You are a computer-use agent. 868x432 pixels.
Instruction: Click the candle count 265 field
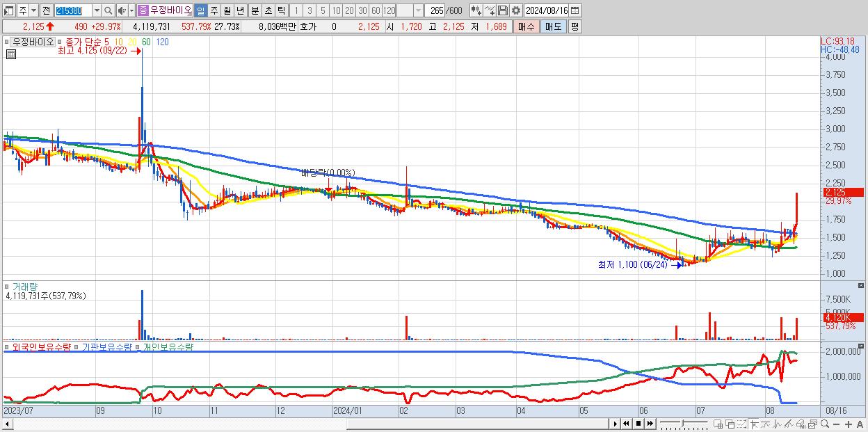pyautogui.click(x=435, y=10)
